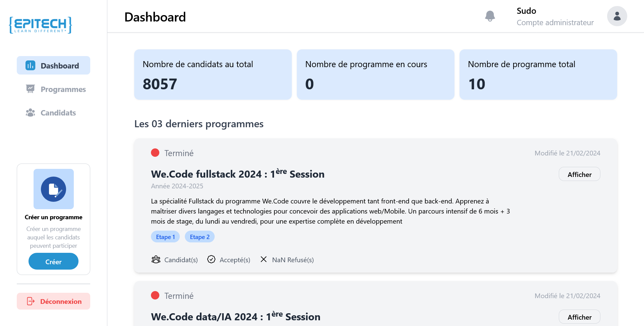Click the red Terminé status dot
The width and height of the screenshot is (644, 326).
(155, 153)
